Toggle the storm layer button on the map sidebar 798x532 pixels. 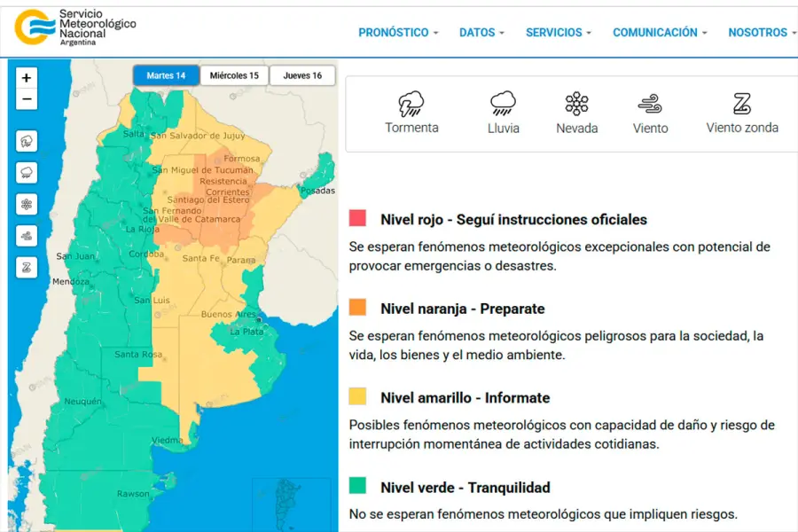click(27, 141)
